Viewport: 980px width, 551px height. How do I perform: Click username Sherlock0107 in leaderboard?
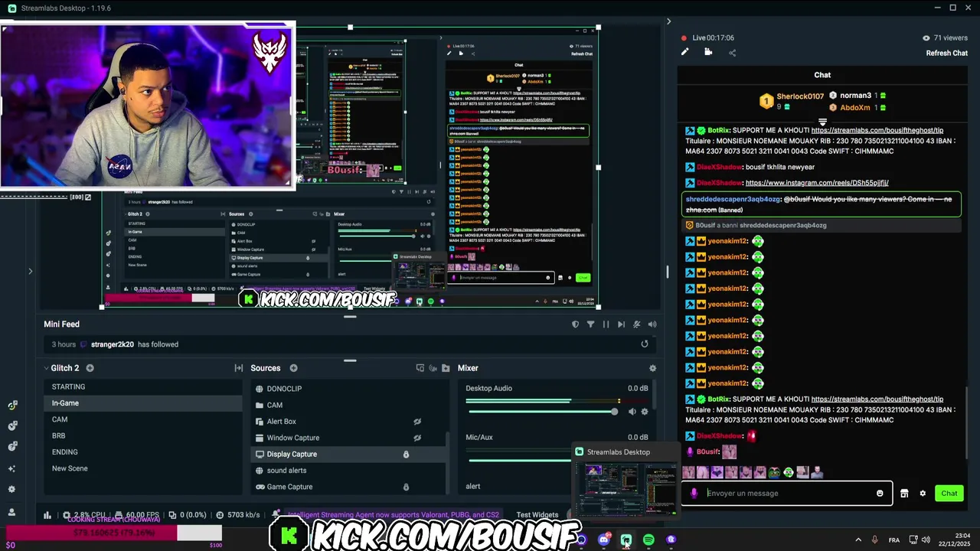click(x=800, y=96)
